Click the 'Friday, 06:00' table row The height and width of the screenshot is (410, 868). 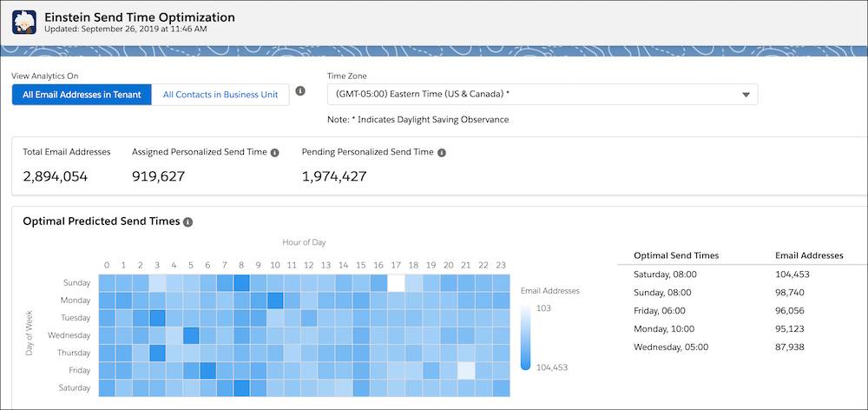742,311
